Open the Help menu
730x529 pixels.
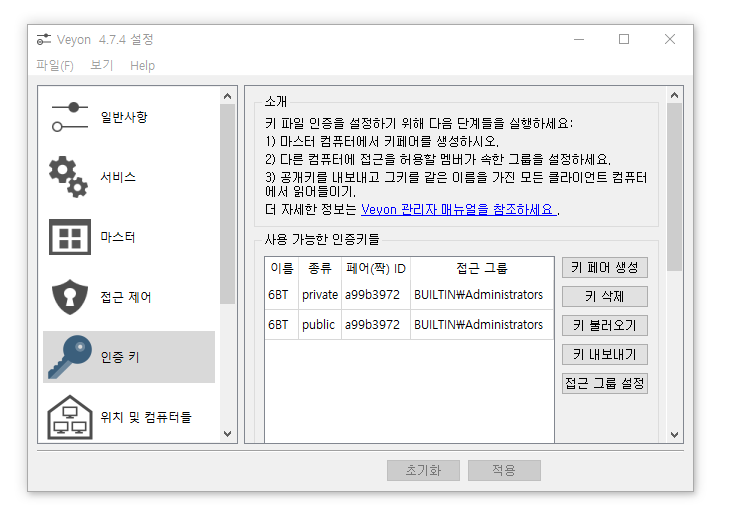142,66
